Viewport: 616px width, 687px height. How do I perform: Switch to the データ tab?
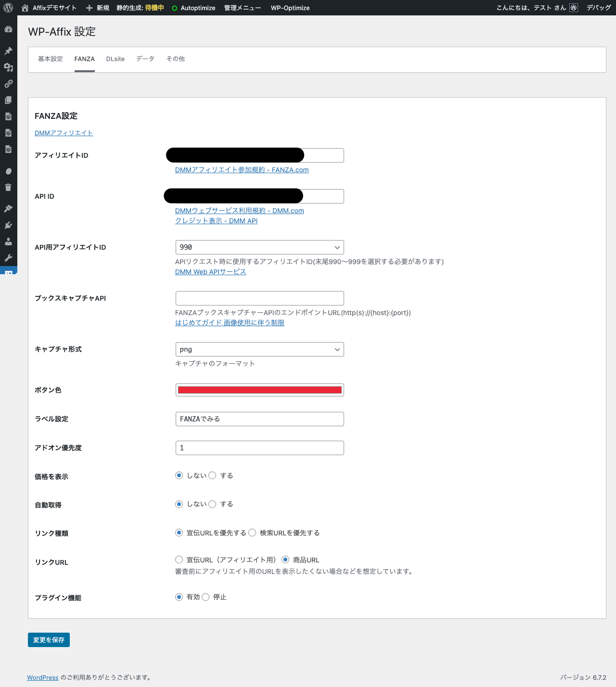(145, 59)
